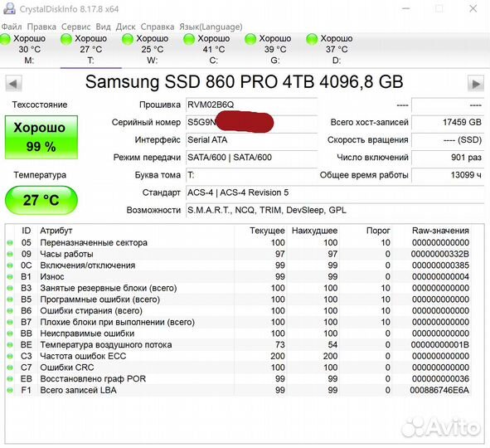
Task: Click the Текущее column header
Action: click(x=267, y=231)
